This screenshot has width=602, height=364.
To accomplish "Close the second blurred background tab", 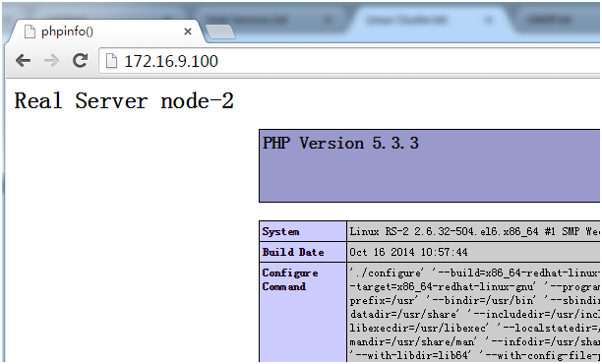I will point(329,20).
